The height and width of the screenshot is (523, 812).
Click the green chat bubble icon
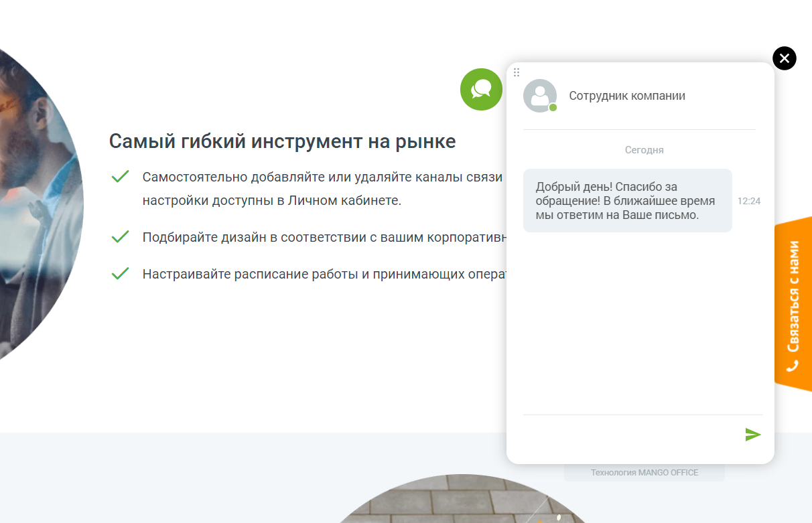click(x=481, y=89)
